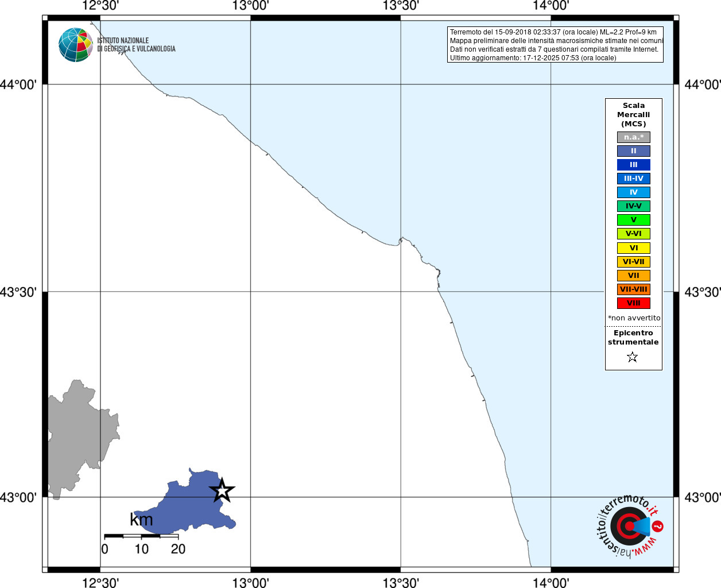
Task: Click the right 43°00' latitude label
Action: pos(703,497)
